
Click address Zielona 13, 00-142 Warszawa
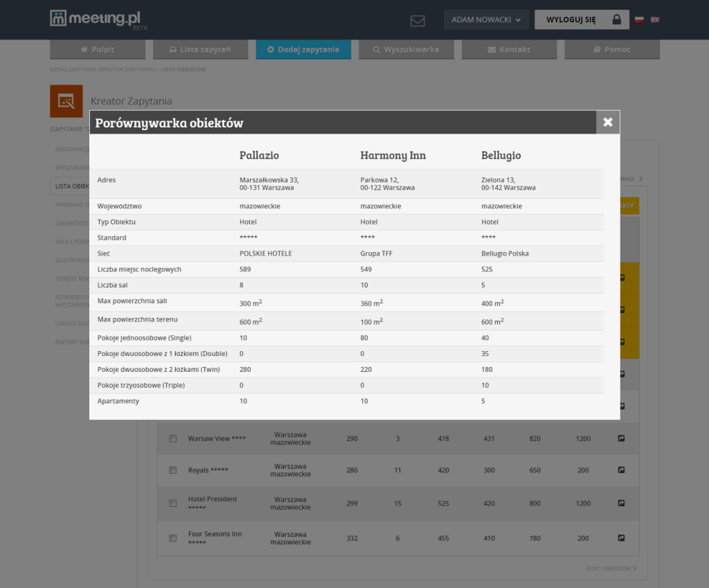coord(508,184)
